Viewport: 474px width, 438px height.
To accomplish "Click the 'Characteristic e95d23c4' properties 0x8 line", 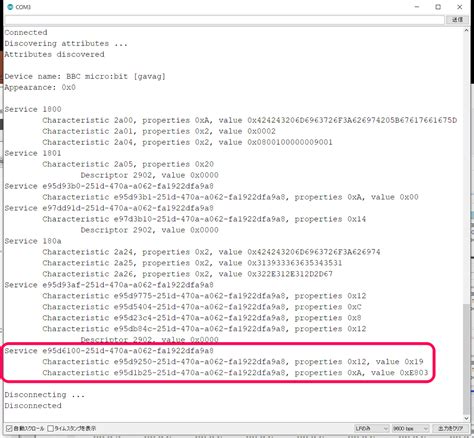I will 202,318.
